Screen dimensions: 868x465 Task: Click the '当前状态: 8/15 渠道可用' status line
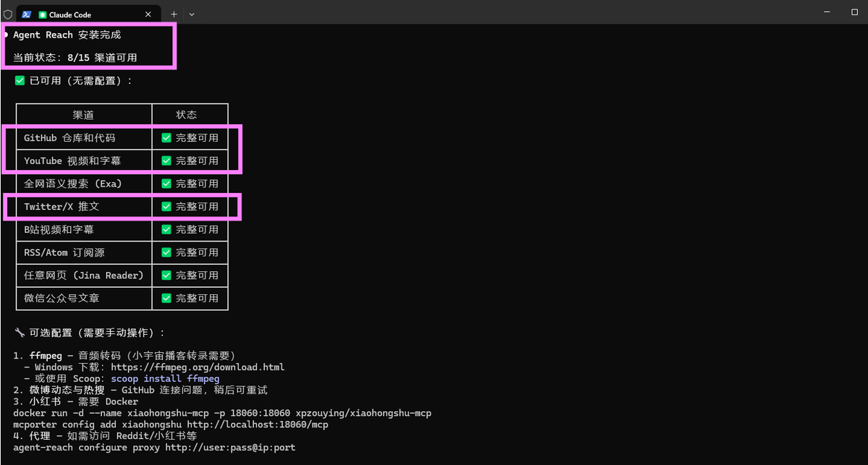tap(75, 58)
